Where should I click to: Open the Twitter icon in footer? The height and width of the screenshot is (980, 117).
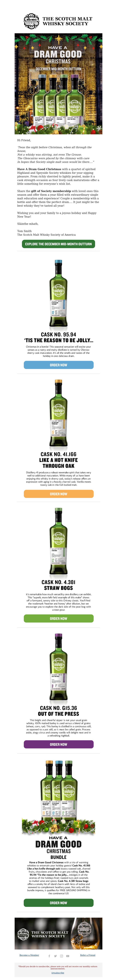click(55, 956)
